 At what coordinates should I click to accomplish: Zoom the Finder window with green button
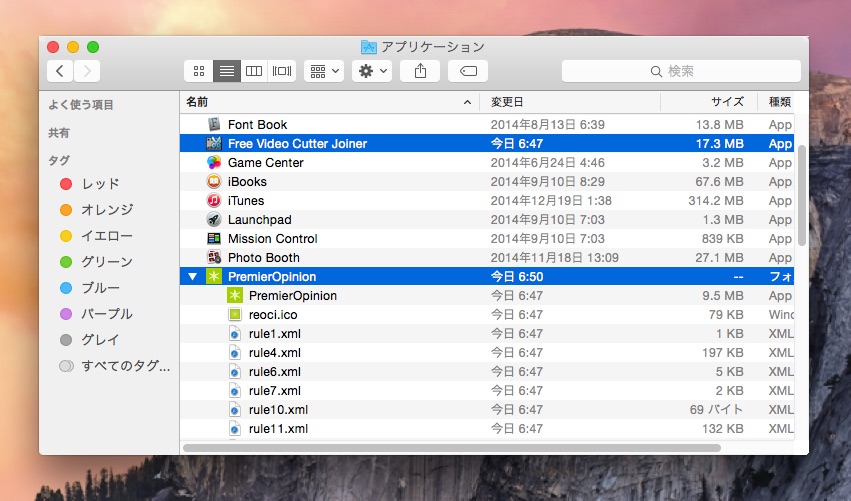[93, 47]
